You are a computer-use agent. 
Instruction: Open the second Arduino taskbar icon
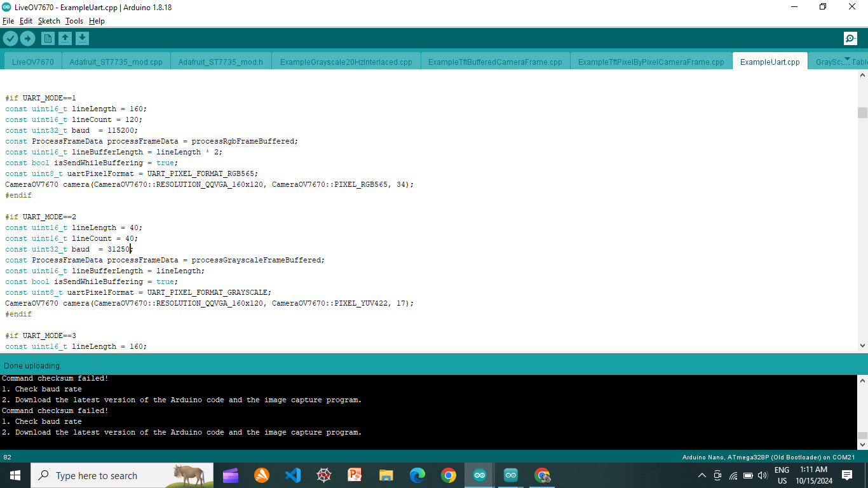tap(511, 475)
